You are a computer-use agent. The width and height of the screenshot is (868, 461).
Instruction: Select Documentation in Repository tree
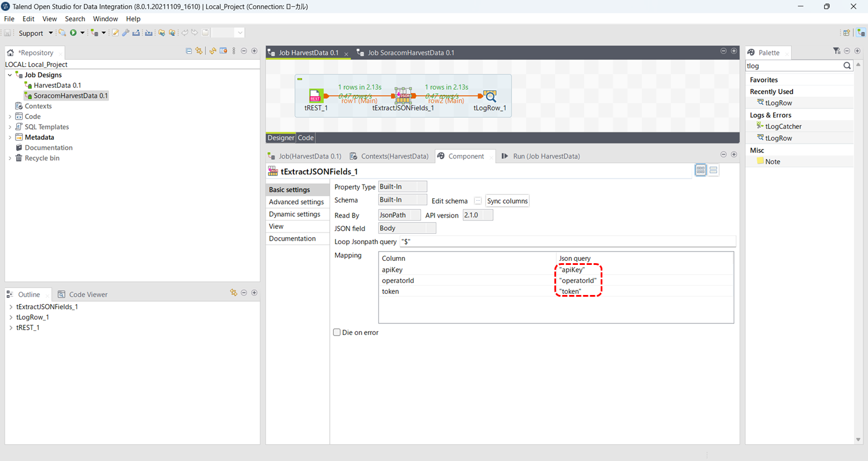(49, 147)
